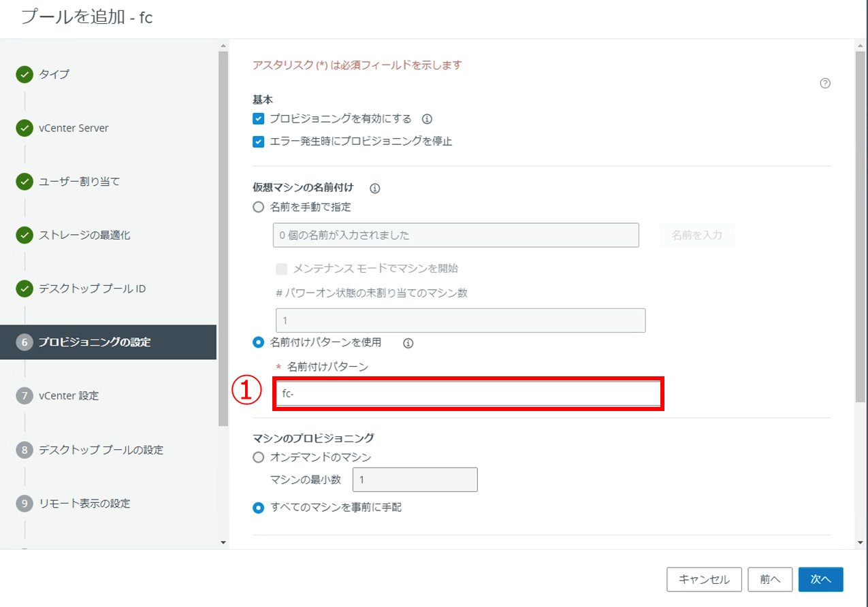
Task: Click キャンセル button
Action: (x=704, y=579)
